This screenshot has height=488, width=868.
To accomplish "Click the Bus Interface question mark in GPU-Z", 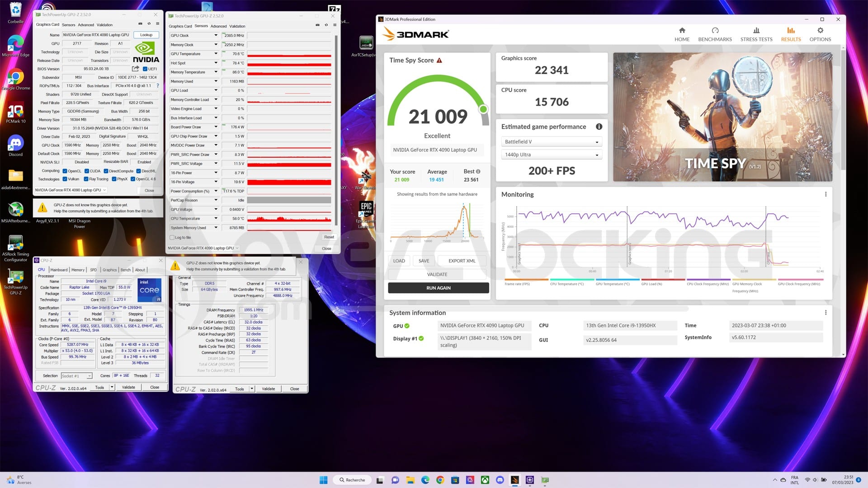I will point(157,85).
